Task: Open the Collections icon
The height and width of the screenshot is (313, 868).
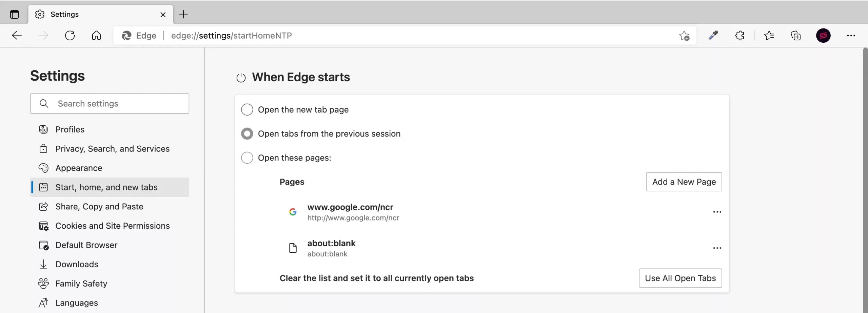Action: (x=795, y=36)
